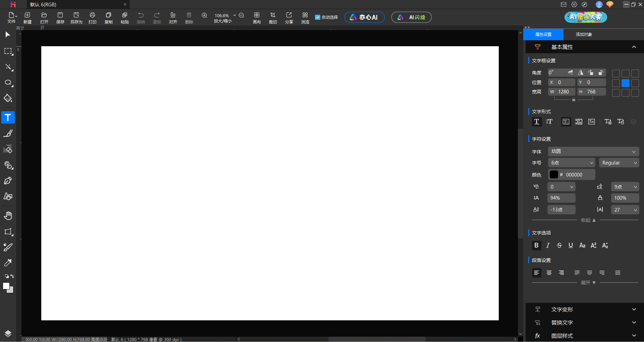Select the Text tool in left toolbar
The height and width of the screenshot is (342, 644).
[8, 118]
